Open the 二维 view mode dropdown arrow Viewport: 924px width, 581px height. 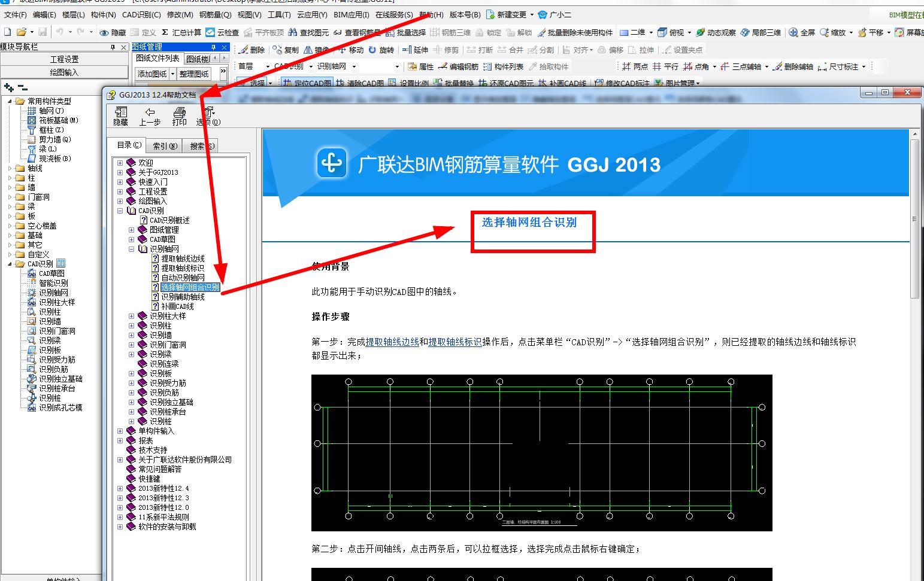[651, 32]
